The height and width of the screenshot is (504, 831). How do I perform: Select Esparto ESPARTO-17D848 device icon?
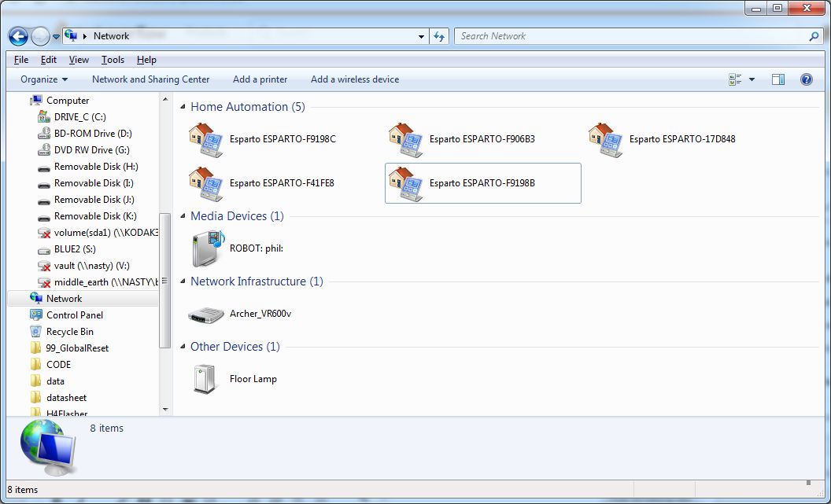tap(605, 140)
